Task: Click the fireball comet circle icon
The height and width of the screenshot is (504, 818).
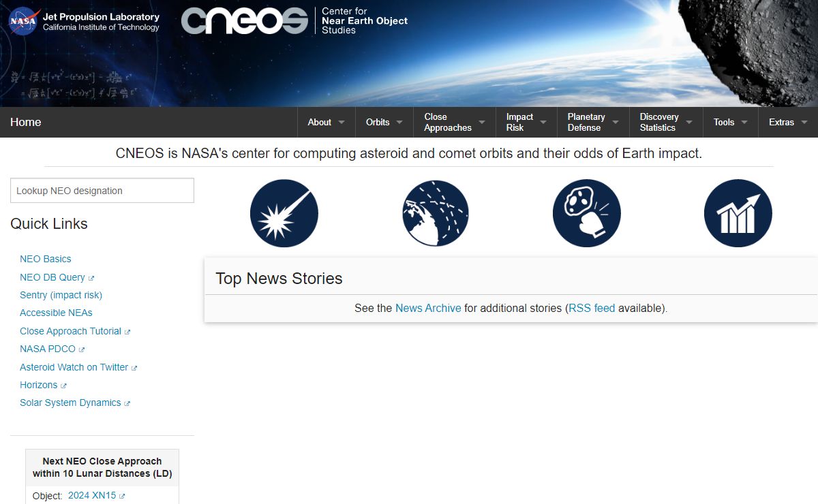Action: click(x=284, y=213)
